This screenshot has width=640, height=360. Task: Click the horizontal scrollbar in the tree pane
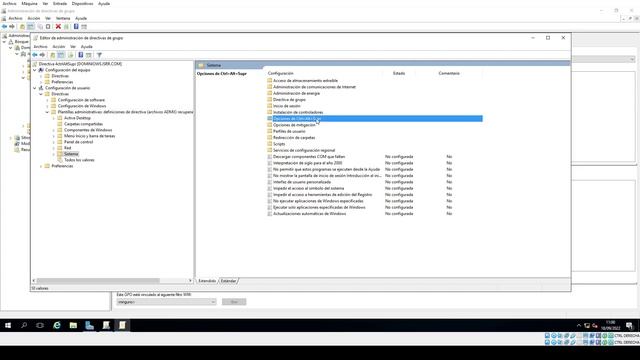tap(98, 281)
